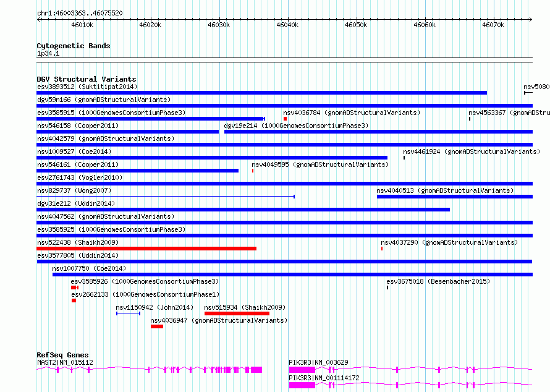
Task: Click esv3675018 (Besenbacher2015) variant label
Action: tap(438, 281)
